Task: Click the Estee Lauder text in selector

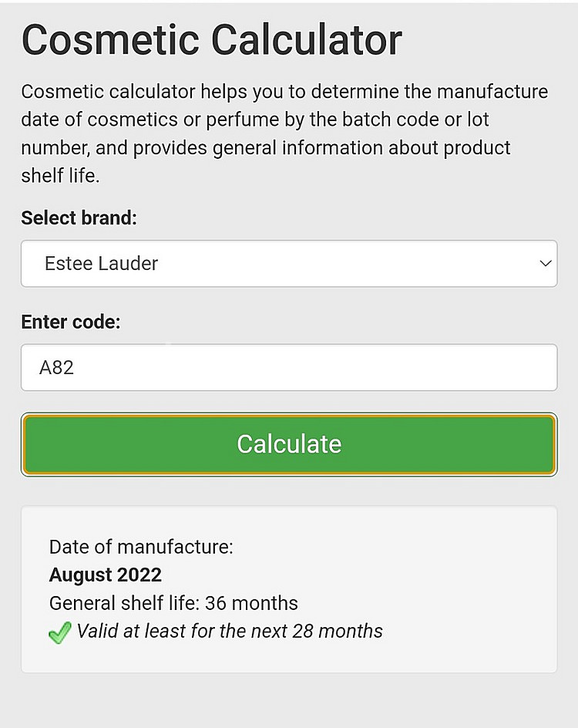Action: 101,264
